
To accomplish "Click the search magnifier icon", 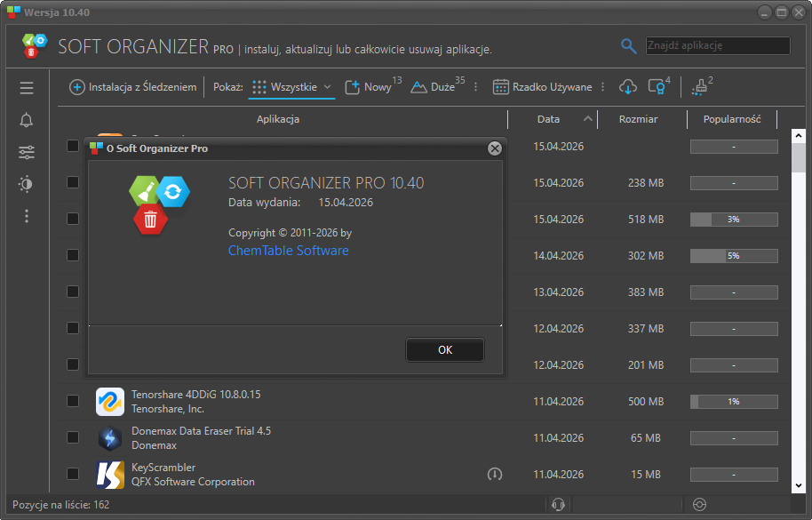I will pyautogui.click(x=628, y=45).
